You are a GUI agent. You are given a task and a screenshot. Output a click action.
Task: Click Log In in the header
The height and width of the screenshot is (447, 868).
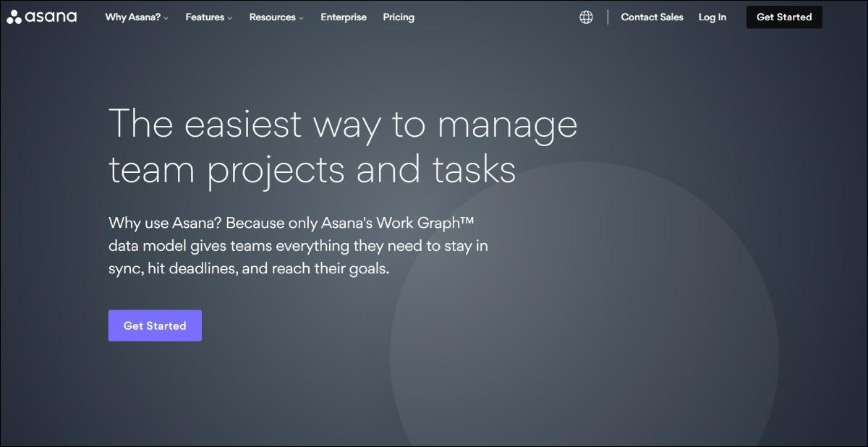click(x=712, y=17)
